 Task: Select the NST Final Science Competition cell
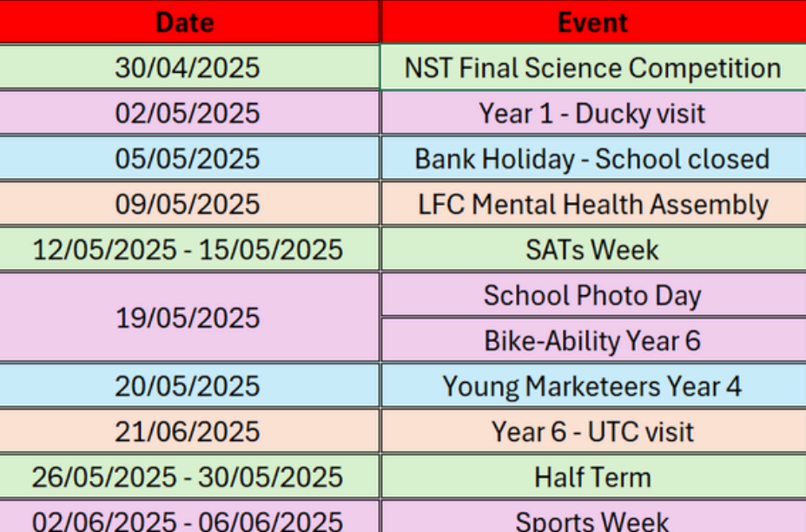tap(594, 68)
